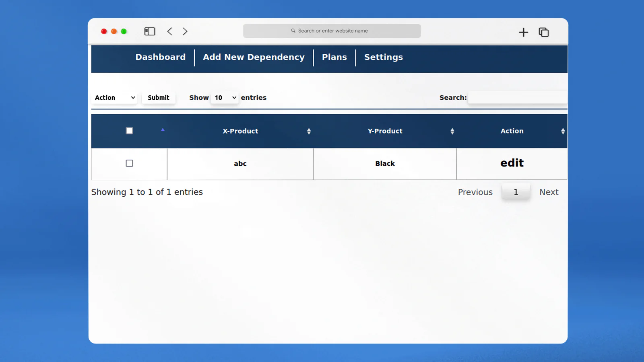This screenshot has height=362, width=644.
Task: Click the abc X-Product cell
Action: pyautogui.click(x=240, y=164)
